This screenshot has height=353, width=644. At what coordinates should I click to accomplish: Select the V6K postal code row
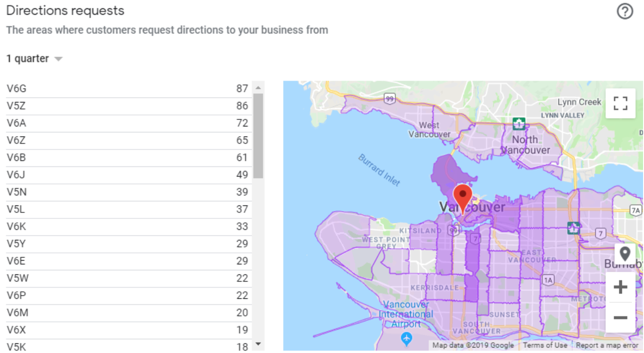tap(129, 227)
